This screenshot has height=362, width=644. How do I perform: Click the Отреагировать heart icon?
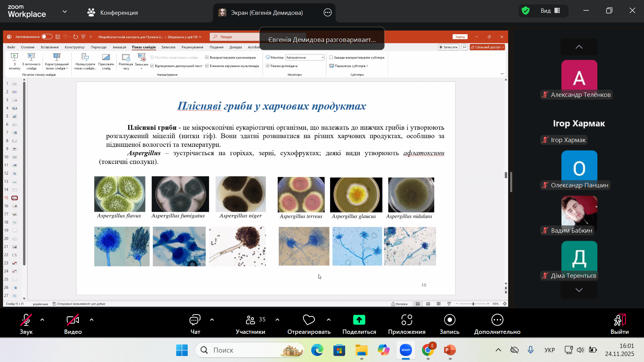(309, 320)
